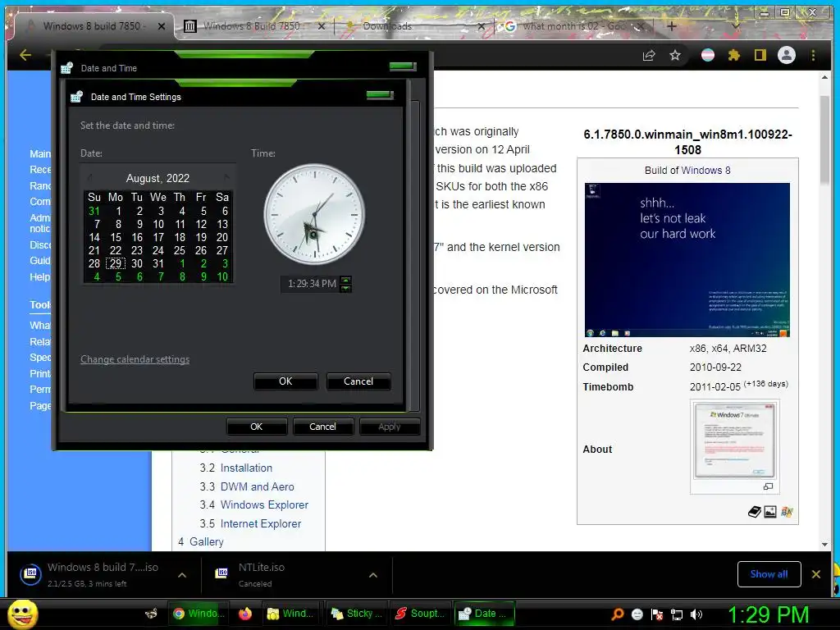Increase time with the up spinner arrow
The image size is (840, 630).
[346, 281]
